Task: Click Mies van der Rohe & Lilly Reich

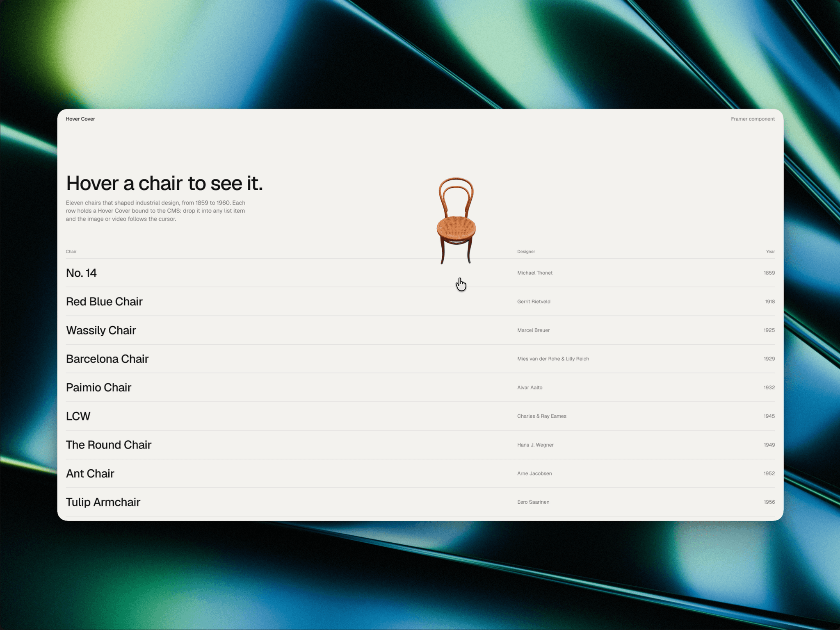Action: pyautogui.click(x=553, y=359)
